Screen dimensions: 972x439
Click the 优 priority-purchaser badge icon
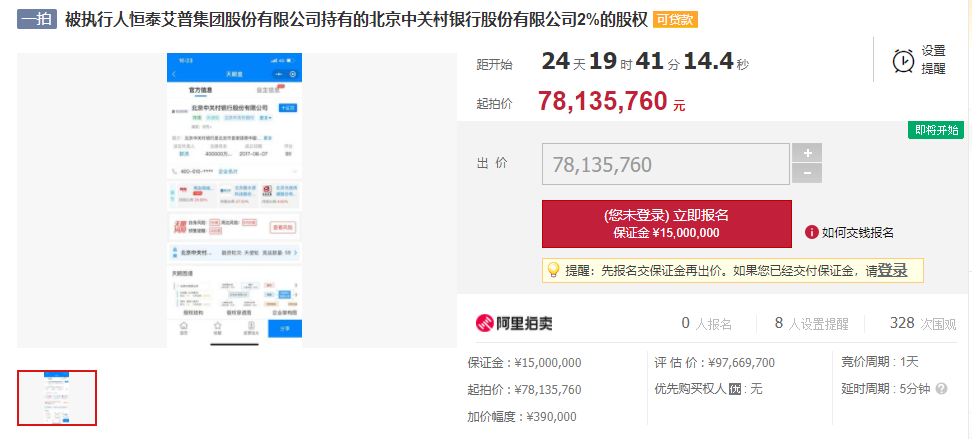pos(735,389)
